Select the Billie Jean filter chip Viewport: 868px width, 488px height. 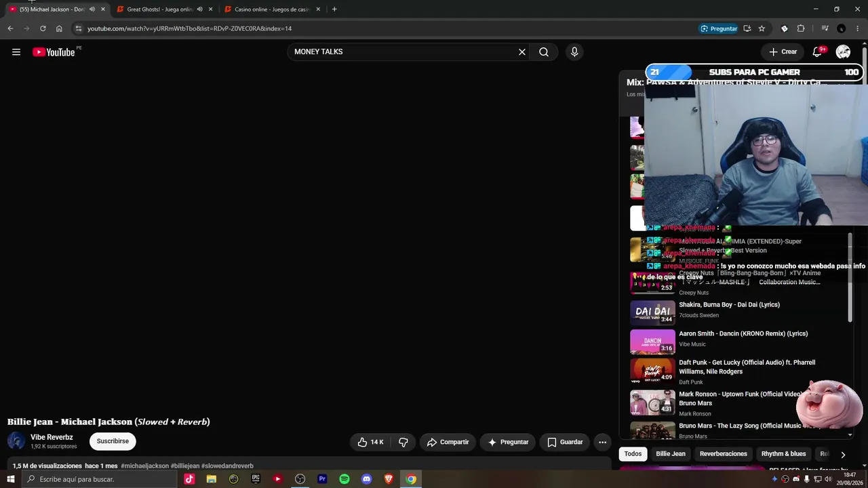point(671,454)
